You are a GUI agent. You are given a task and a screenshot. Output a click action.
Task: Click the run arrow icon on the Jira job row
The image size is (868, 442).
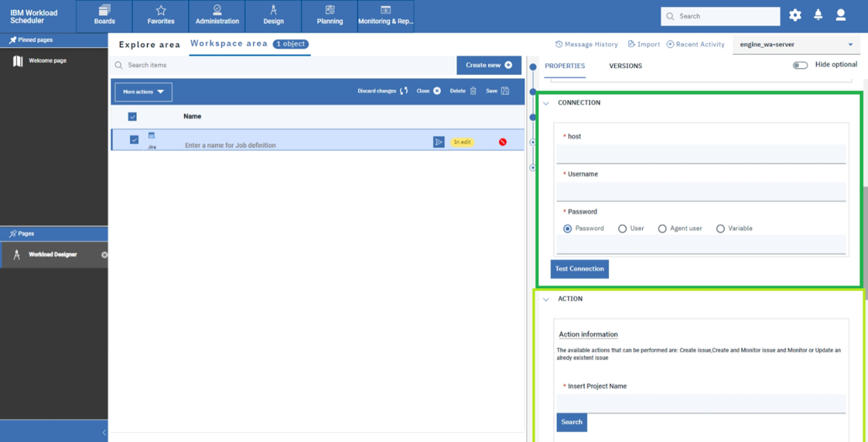tap(439, 142)
